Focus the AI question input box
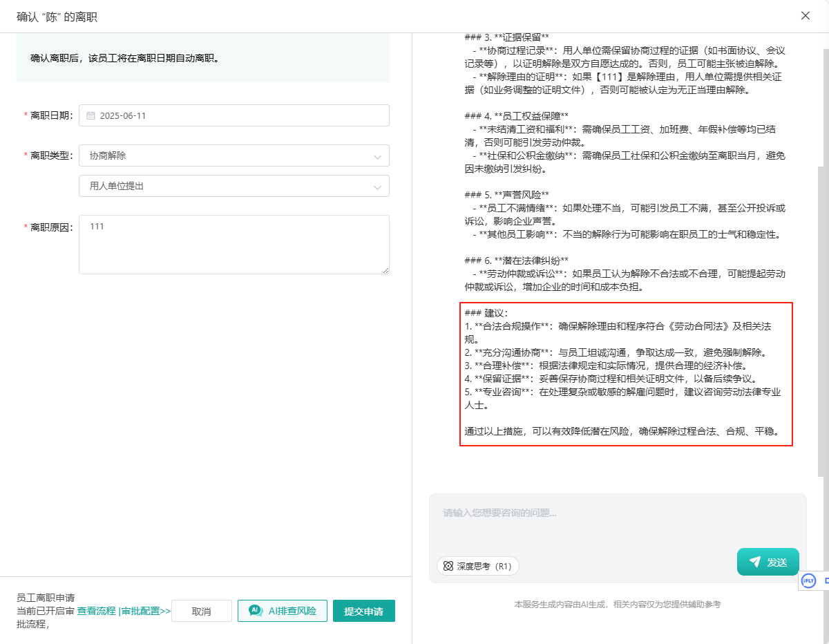Screen dimensions: 829x644 (617, 522)
